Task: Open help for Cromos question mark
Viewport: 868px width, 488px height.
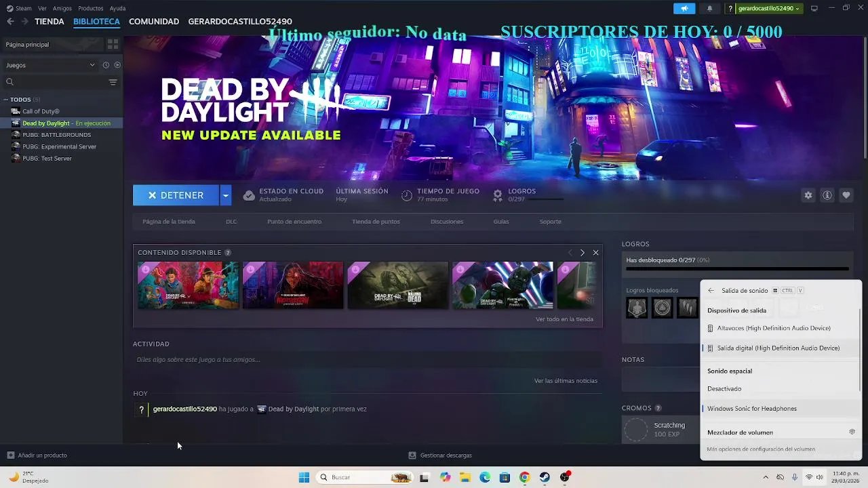Action: pos(658,408)
